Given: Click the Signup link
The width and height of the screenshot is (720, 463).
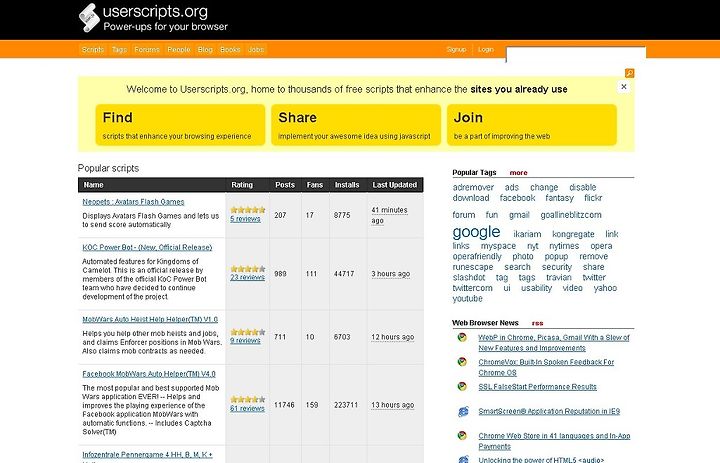Looking at the screenshot, I should [x=456, y=50].
